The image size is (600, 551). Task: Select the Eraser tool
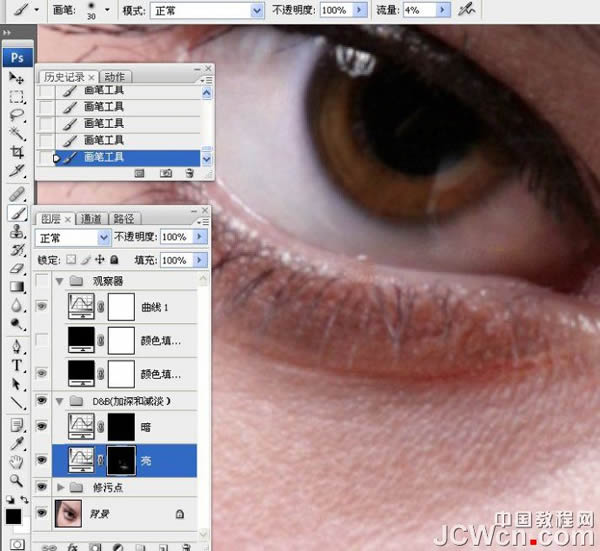16,268
